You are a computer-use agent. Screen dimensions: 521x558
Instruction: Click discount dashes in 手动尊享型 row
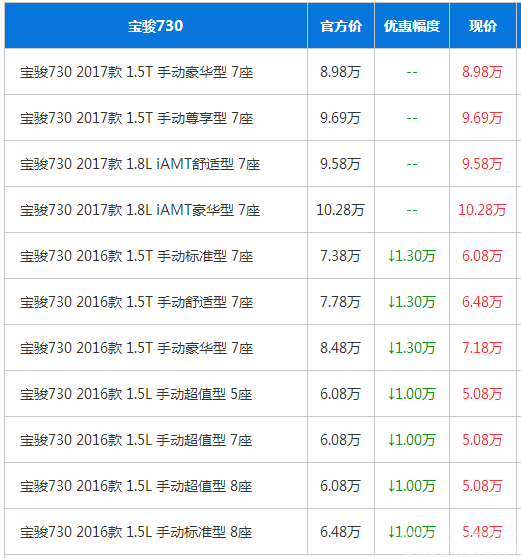click(x=412, y=118)
